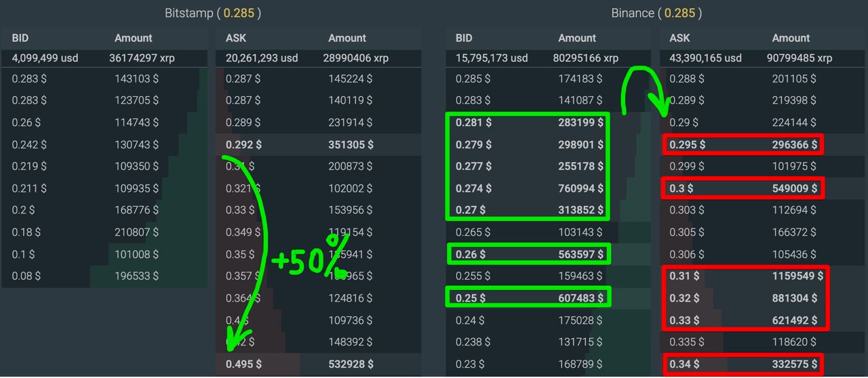This screenshot has height=378, width=868.
Task: Click bid amount 563597 $
Action: [581, 254]
